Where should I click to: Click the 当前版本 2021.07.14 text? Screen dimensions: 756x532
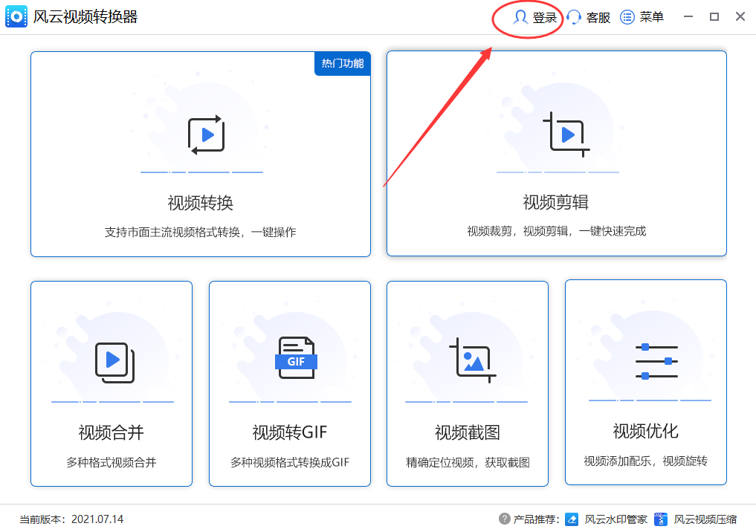(x=71, y=519)
